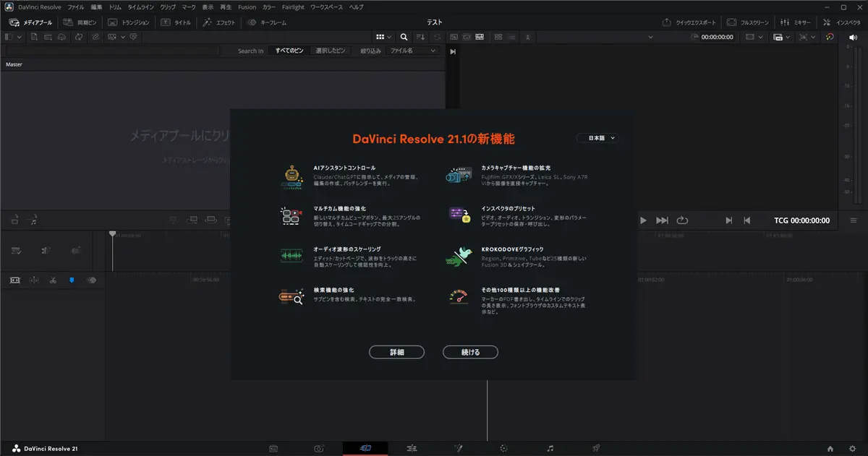Open the second dropdown right of viewer timecode
Image resolution: width=868 pixels, height=456 pixels.
(x=781, y=37)
